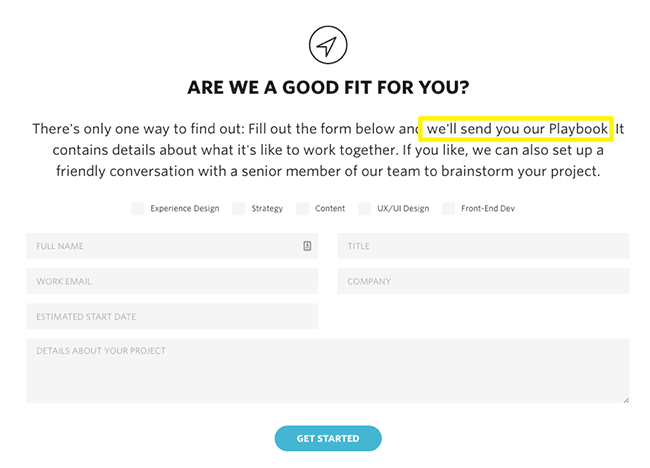Select the Work Email field
This screenshot has width=650, height=468.
[x=172, y=281]
